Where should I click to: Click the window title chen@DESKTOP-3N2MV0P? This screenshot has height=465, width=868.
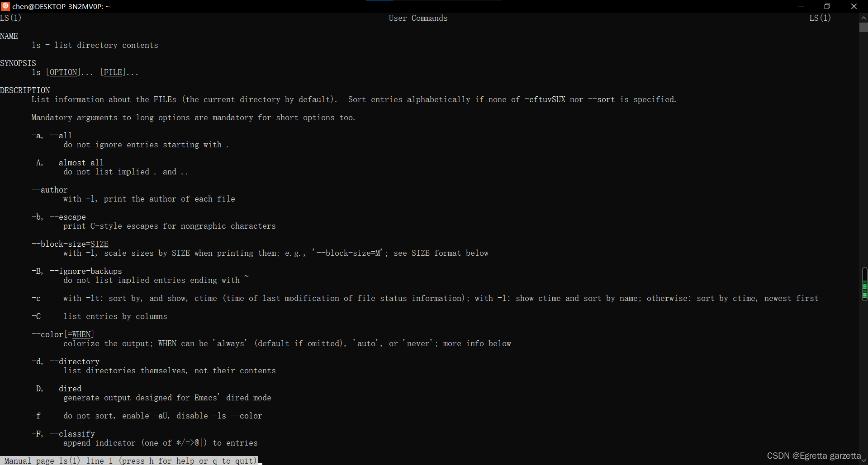pos(61,6)
